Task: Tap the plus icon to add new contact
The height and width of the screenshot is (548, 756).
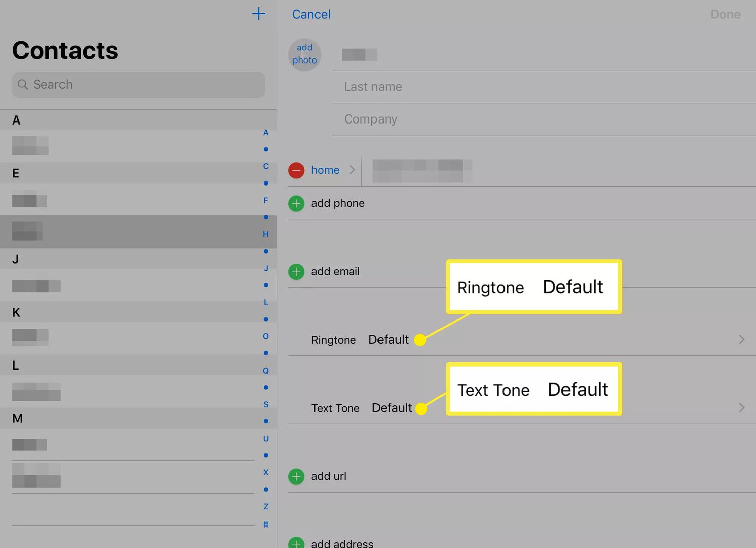Action: tap(258, 14)
